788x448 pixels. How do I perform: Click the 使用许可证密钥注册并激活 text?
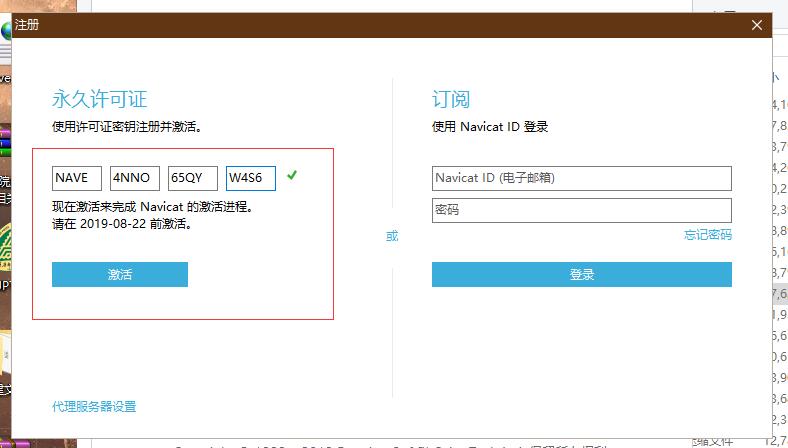127,127
